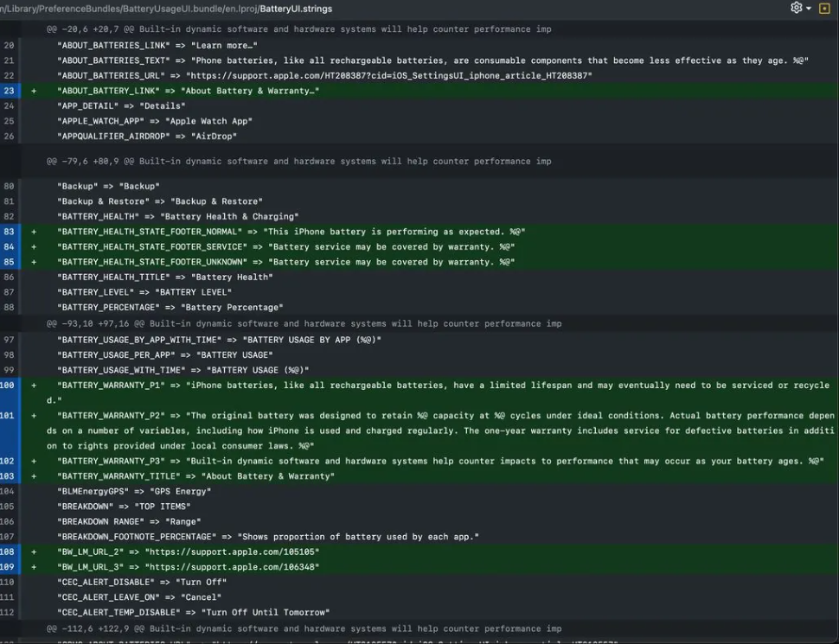Open the diff settings gear icon

[796, 8]
